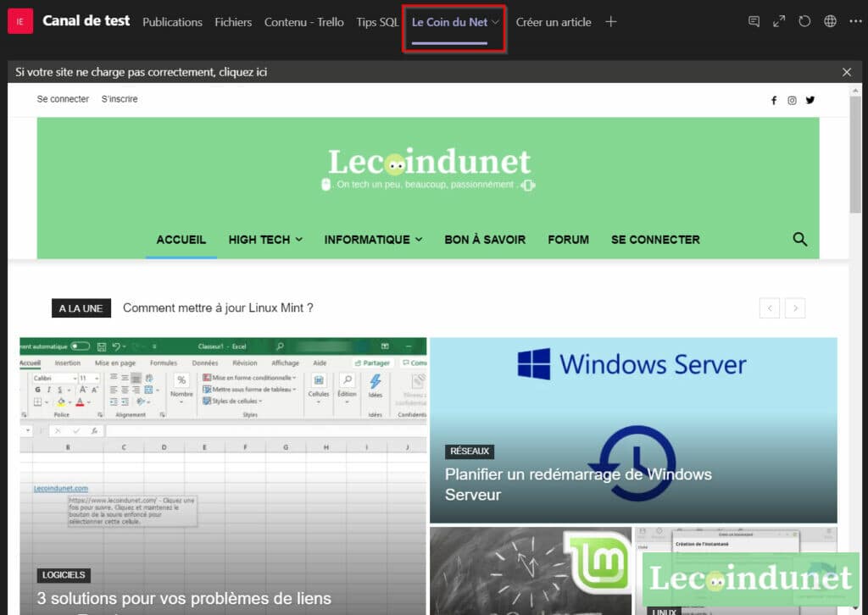Click the S'inscrire link
Image resolution: width=868 pixels, height=615 pixels.
[120, 99]
